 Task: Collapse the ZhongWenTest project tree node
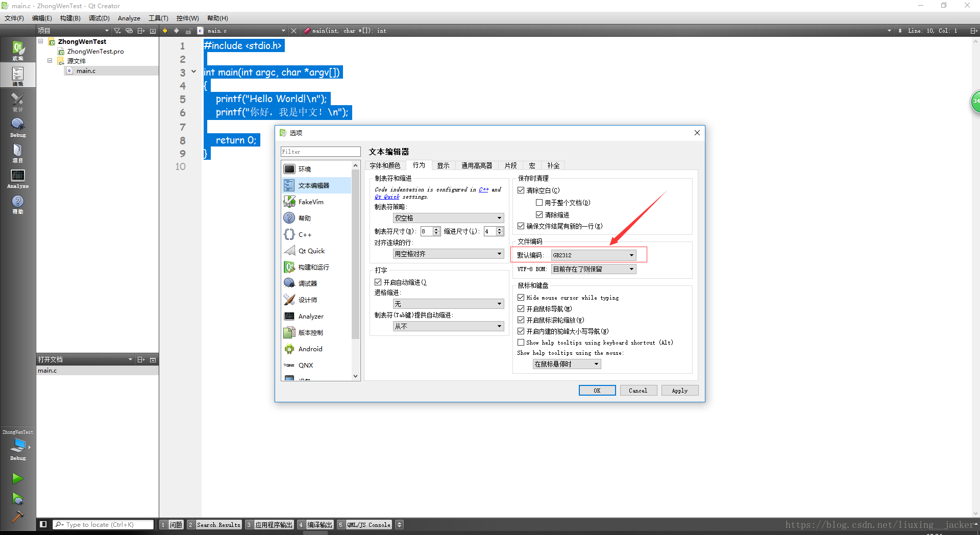[41, 41]
